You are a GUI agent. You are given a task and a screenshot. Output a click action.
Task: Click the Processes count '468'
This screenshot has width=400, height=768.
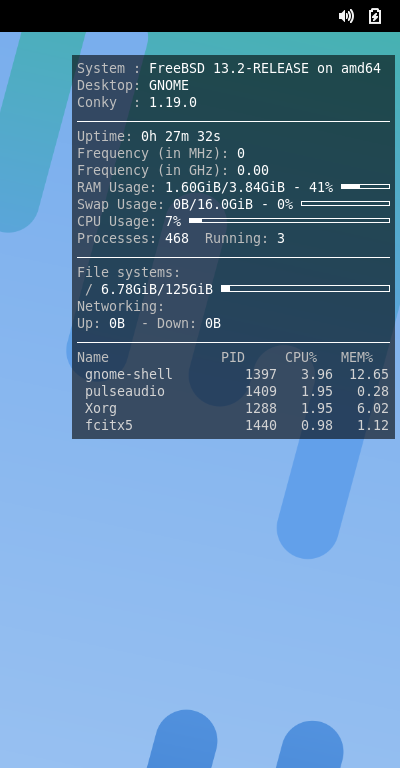click(x=177, y=239)
